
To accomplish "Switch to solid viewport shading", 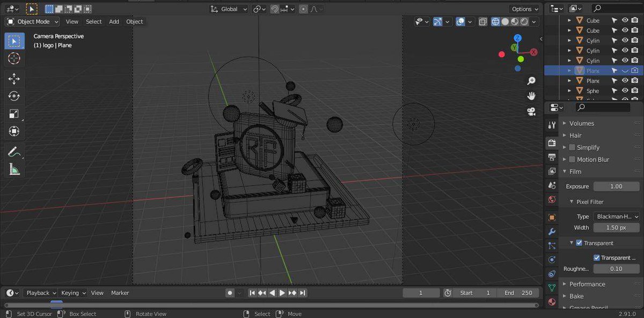I will [x=505, y=21].
